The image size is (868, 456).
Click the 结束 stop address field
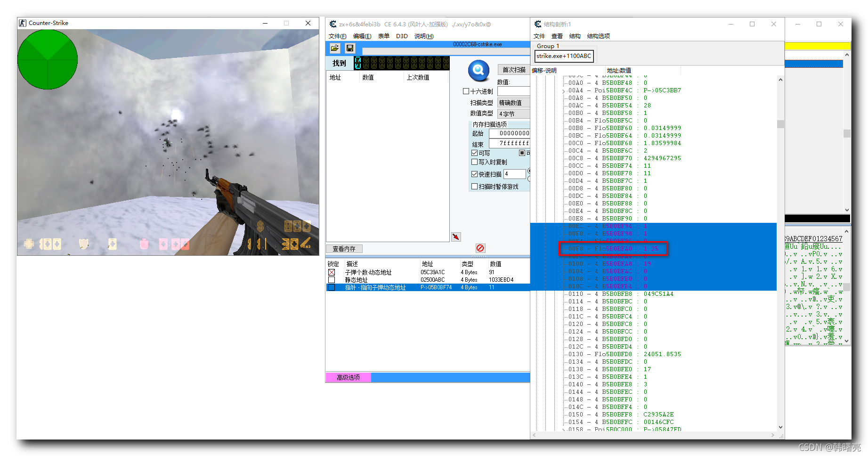[x=510, y=143]
